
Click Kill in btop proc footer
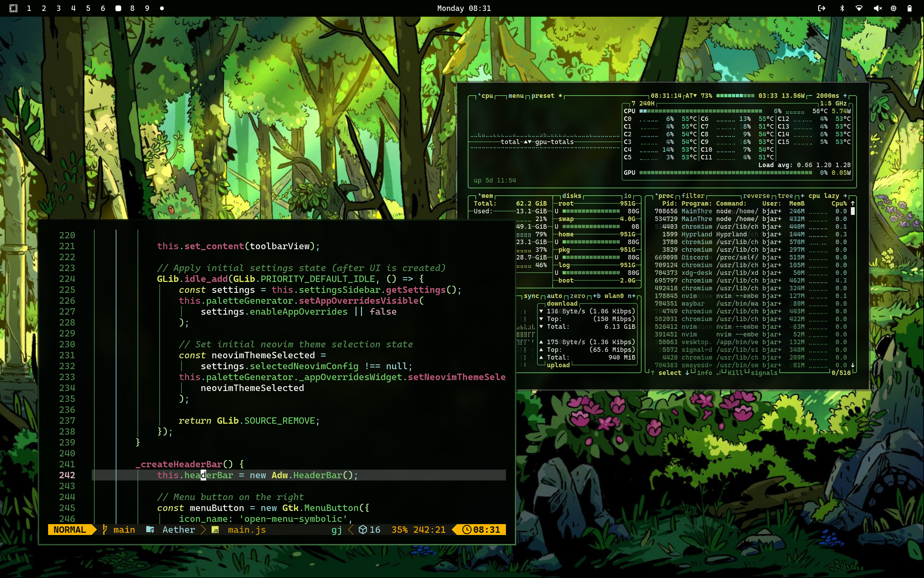[735, 373]
